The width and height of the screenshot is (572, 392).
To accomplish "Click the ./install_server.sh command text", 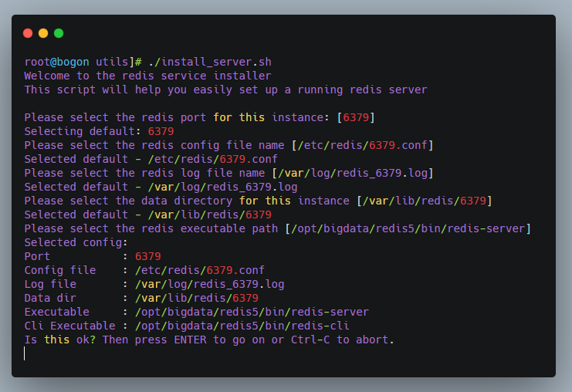I will [210, 62].
